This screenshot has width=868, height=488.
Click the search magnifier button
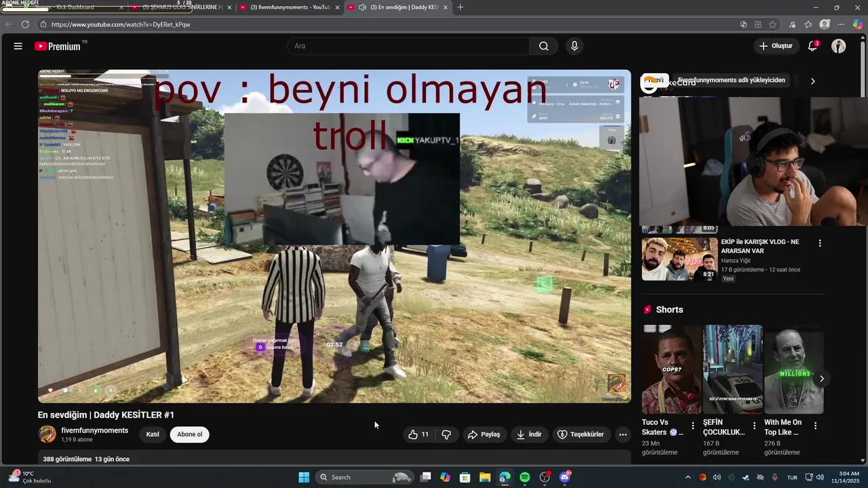544,46
